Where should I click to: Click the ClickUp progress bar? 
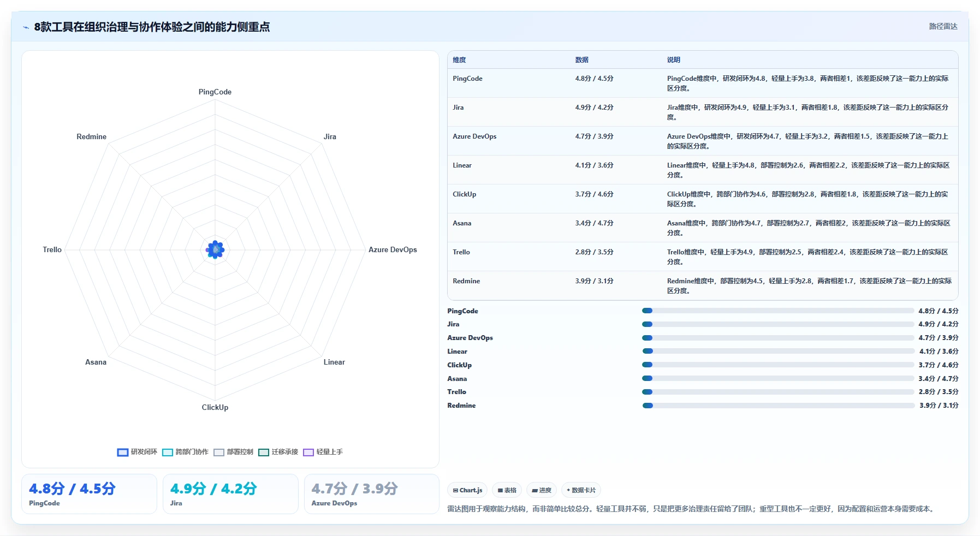(778, 365)
